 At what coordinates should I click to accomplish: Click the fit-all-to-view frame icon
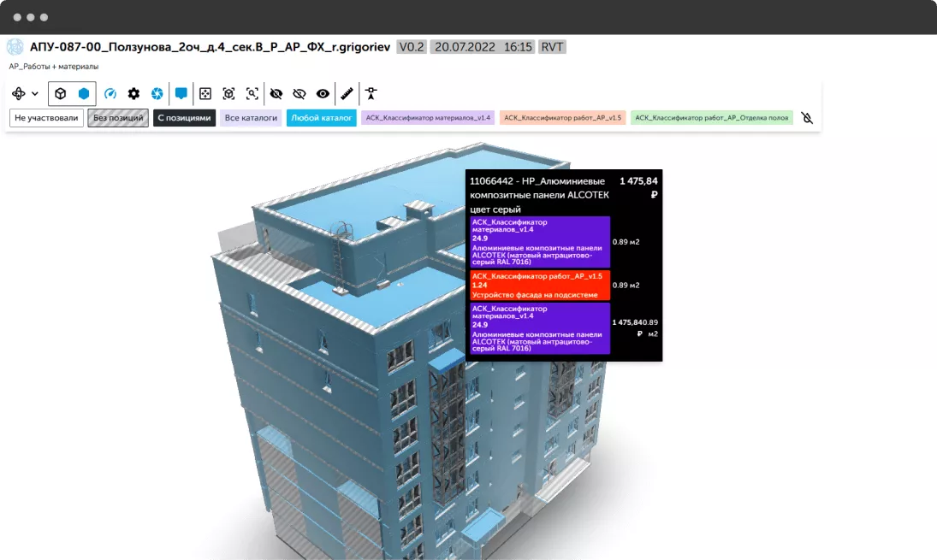pyautogui.click(x=205, y=94)
